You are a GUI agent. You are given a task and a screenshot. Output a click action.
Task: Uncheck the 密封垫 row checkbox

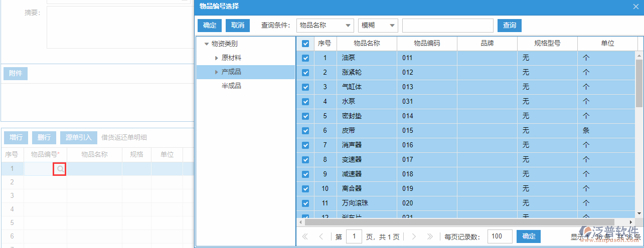pos(305,116)
